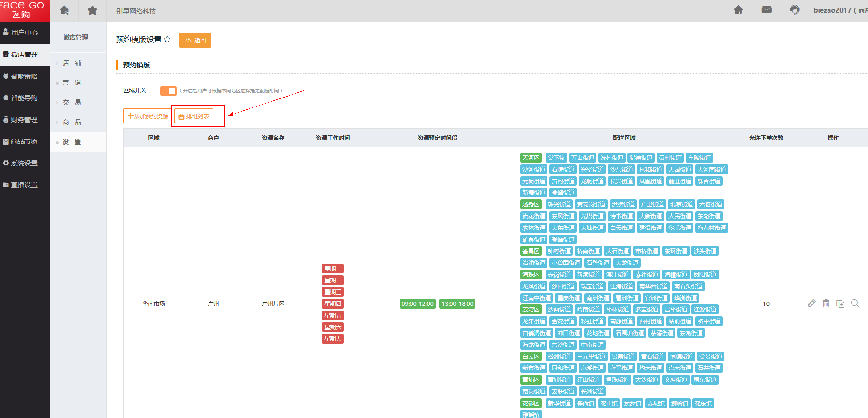Expand the 交易 submenu

[x=72, y=102]
